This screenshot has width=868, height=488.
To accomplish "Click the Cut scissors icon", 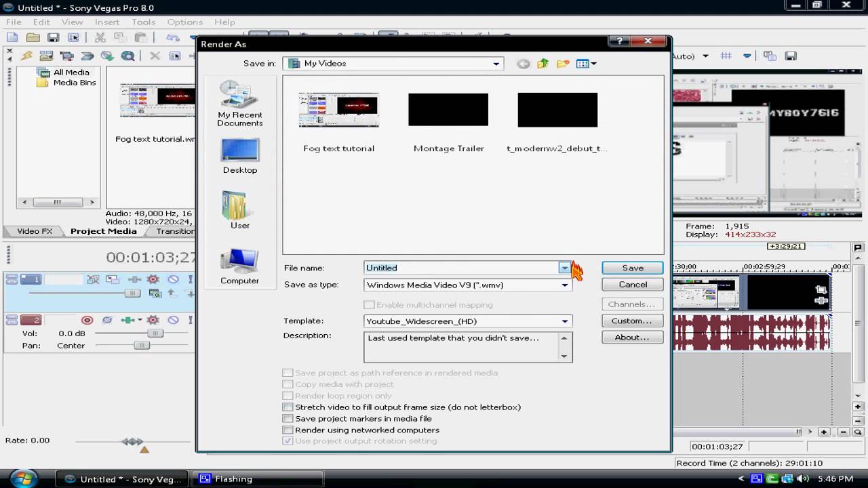I will [100, 38].
